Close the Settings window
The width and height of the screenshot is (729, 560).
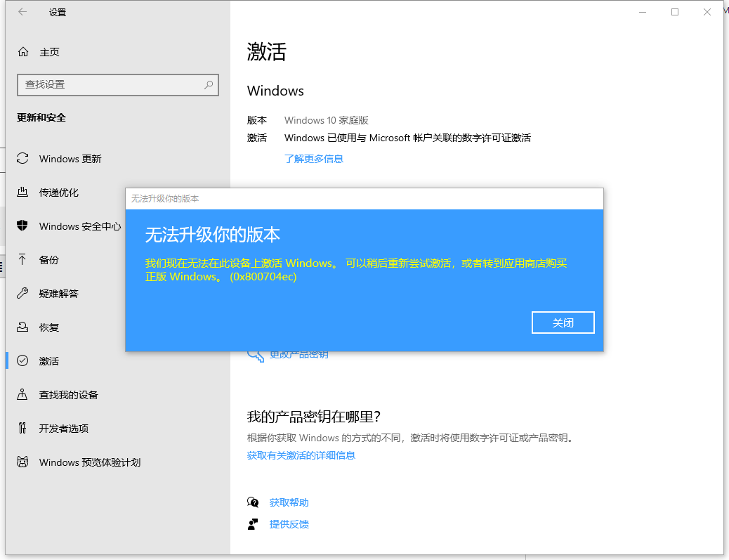tap(707, 12)
